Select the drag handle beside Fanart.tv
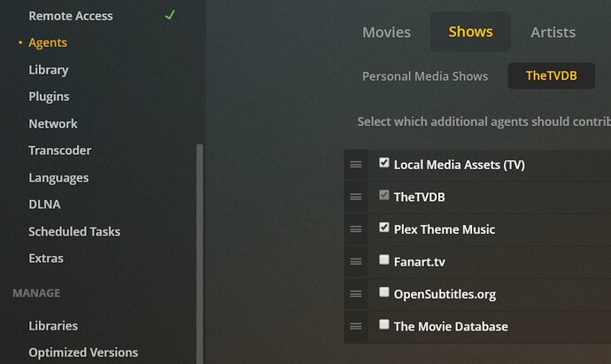 (x=355, y=262)
